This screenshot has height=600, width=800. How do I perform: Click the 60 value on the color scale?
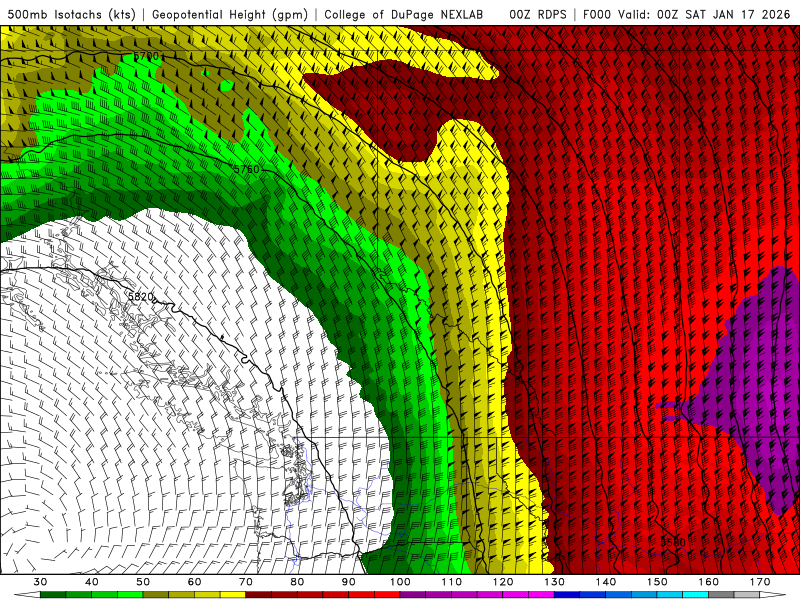[x=194, y=582]
